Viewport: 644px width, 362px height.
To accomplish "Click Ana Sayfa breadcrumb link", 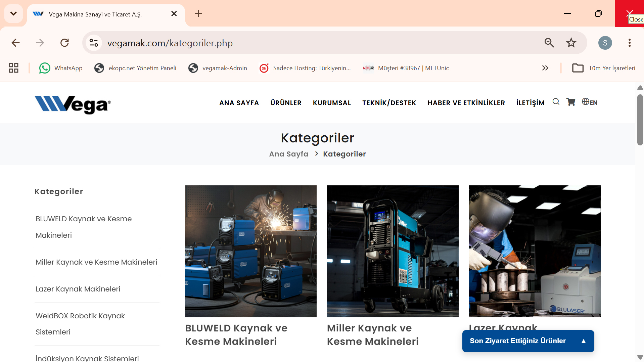I will (289, 154).
